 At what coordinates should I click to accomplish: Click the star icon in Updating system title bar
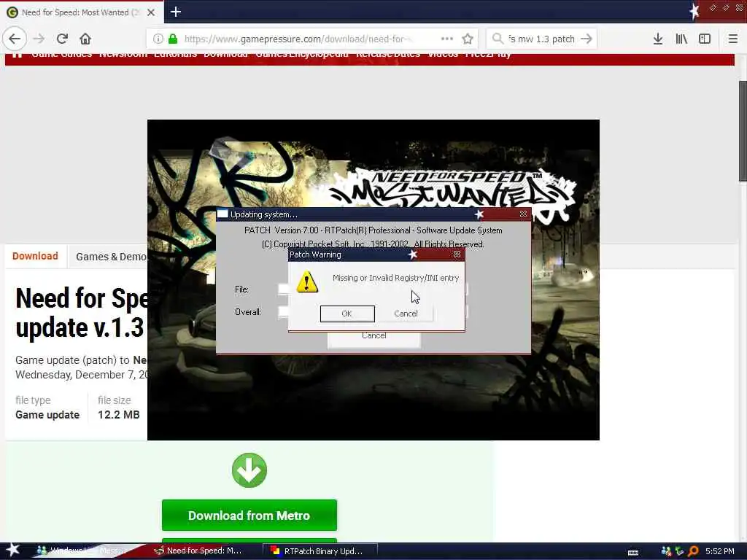(479, 214)
